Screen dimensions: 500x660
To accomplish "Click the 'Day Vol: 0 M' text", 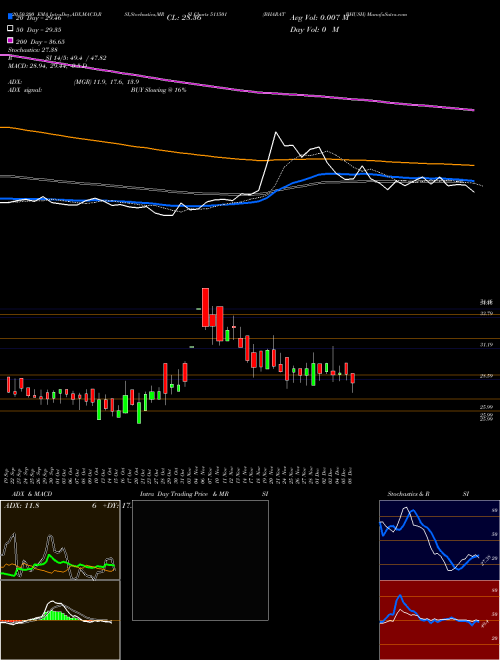I will click(314, 29).
